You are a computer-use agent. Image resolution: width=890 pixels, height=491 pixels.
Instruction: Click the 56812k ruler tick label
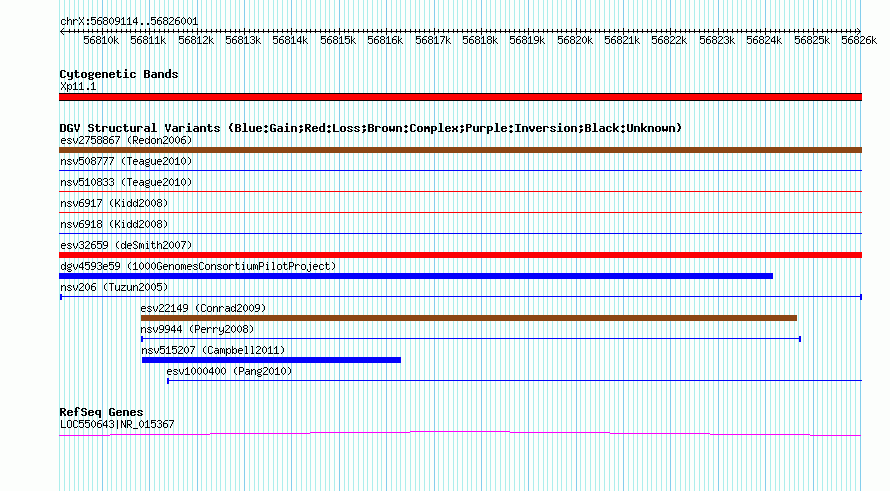click(x=196, y=41)
